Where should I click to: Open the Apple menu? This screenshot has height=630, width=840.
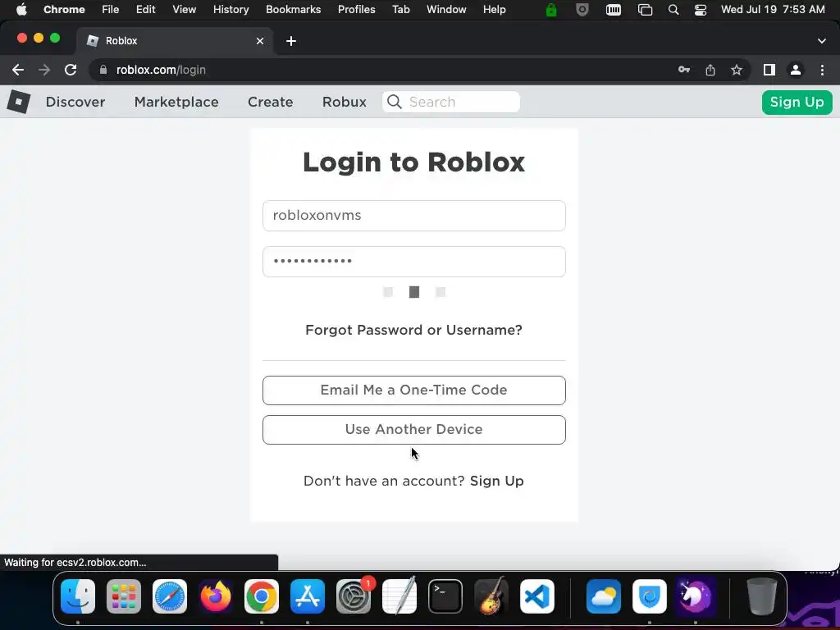21,10
